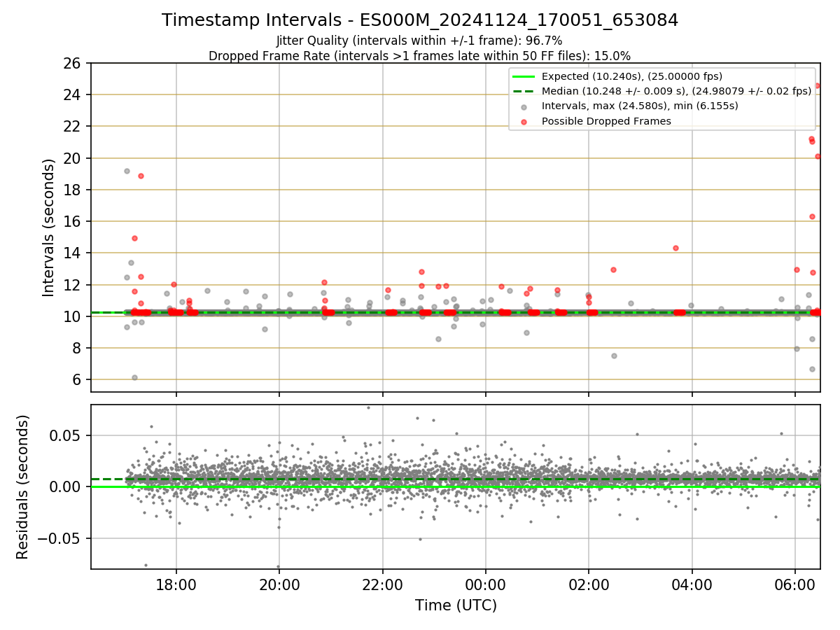The width and height of the screenshot is (840, 630).
Task: Click legend entry "Expected (10.240s), (25.00000 fps)"
Action: pyautogui.click(x=632, y=76)
